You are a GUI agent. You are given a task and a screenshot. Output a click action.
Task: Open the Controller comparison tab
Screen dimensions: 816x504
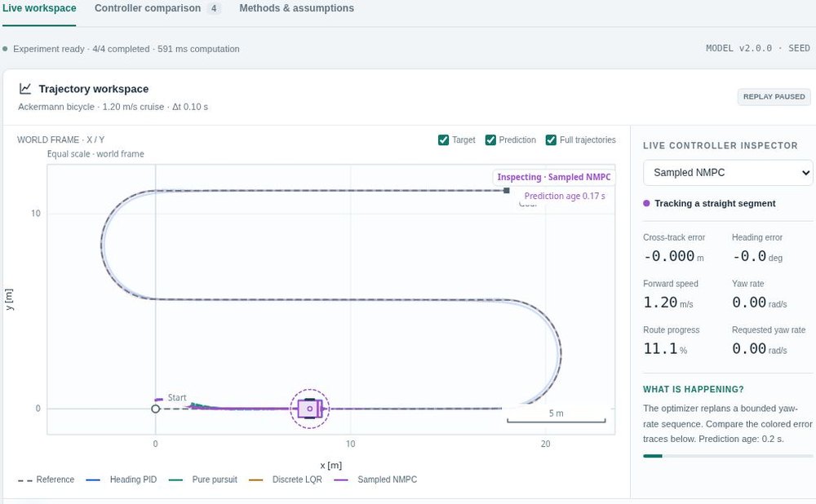(x=157, y=8)
